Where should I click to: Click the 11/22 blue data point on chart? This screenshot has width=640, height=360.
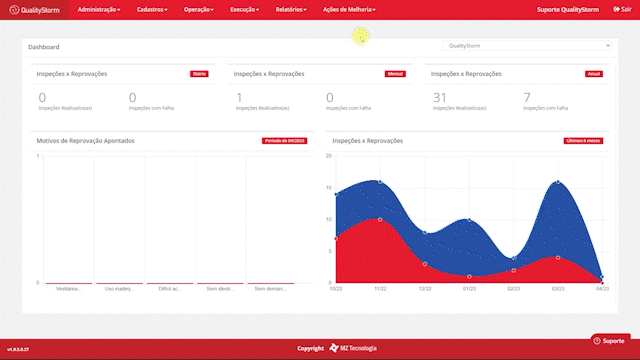(x=380, y=182)
